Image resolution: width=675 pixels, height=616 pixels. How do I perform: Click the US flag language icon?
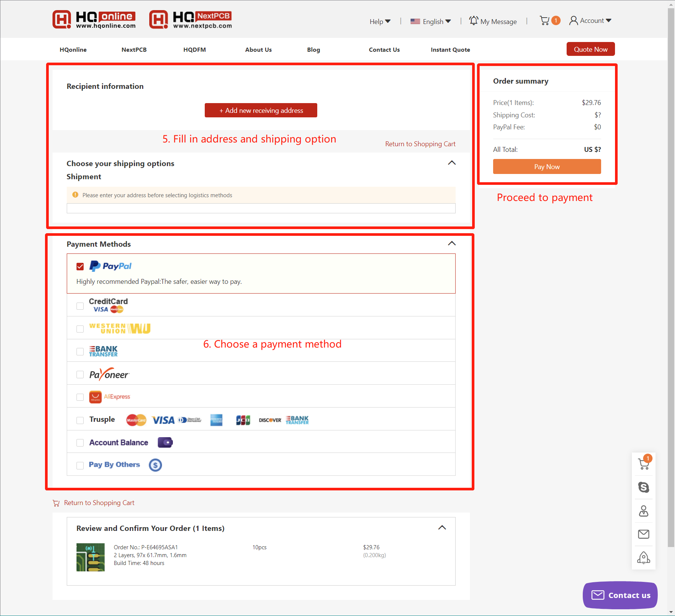point(415,21)
